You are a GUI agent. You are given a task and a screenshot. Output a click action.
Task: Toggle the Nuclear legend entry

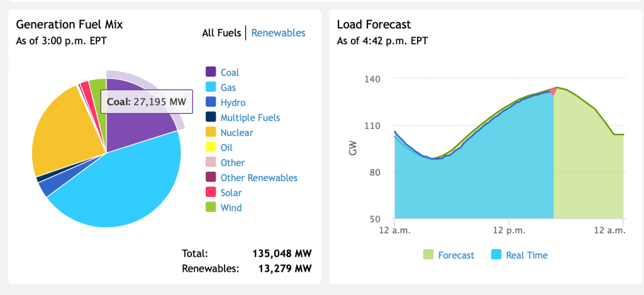pos(236,133)
